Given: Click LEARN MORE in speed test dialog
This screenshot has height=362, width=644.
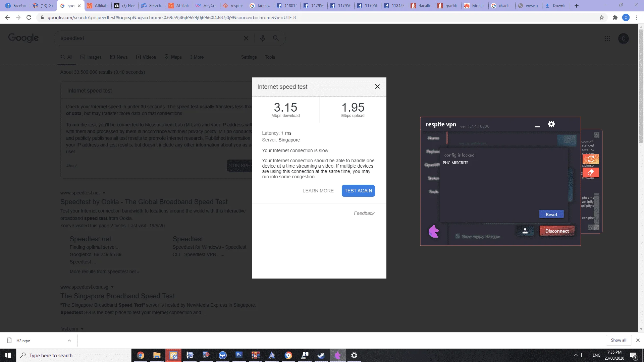Looking at the screenshot, I should point(318,191).
